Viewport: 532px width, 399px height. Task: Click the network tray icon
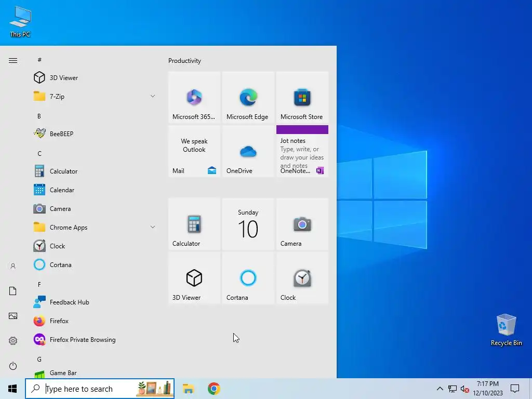point(453,389)
